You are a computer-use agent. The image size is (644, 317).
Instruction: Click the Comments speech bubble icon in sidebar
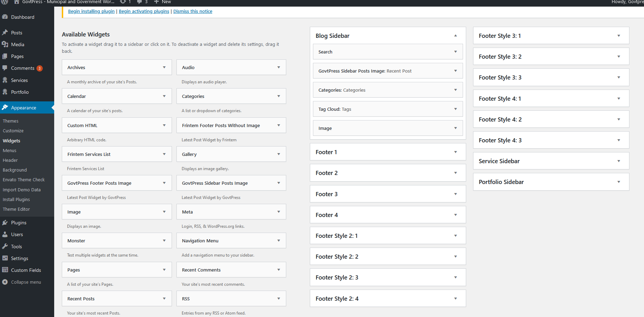coord(5,68)
